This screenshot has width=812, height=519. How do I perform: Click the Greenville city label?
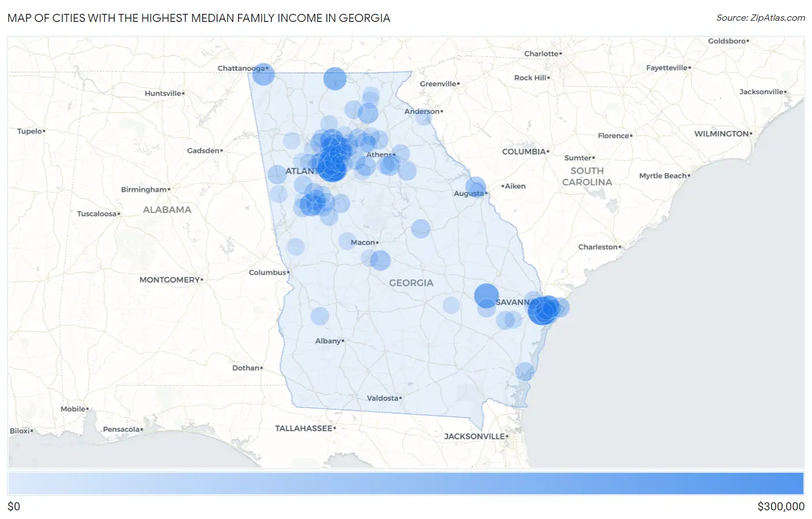[x=440, y=84]
